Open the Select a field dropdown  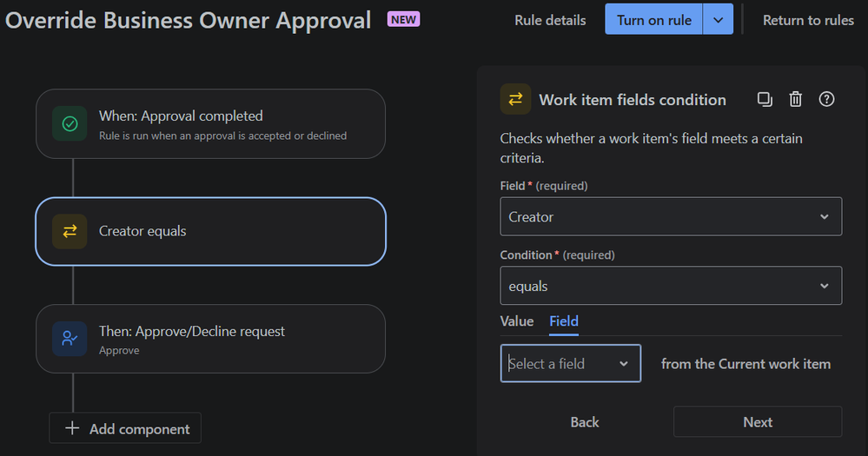(x=570, y=364)
